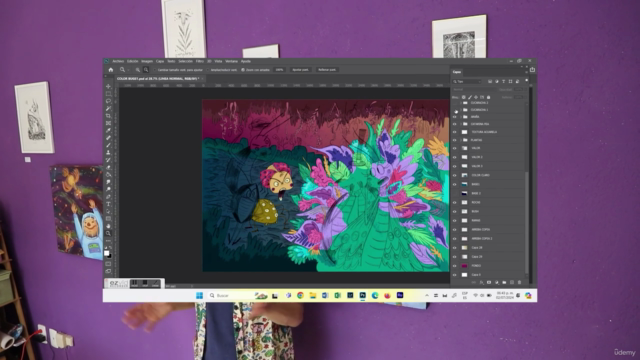Click the delete layer trash icon
Image resolution: width=640 pixels, height=360 pixels.
[x=520, y=282]
